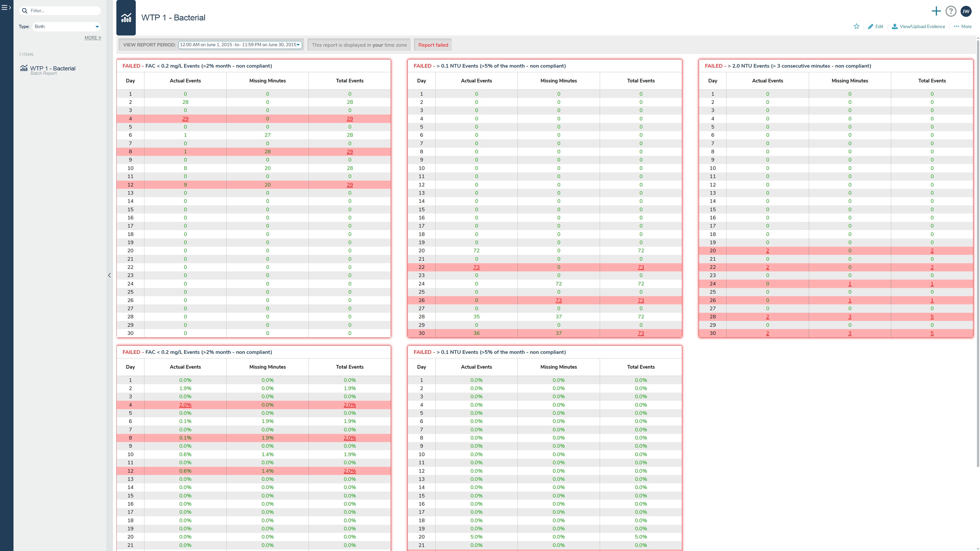This screenshot has height=551, width=980.
Task: Click the MORE filters link
Action: 92,38
